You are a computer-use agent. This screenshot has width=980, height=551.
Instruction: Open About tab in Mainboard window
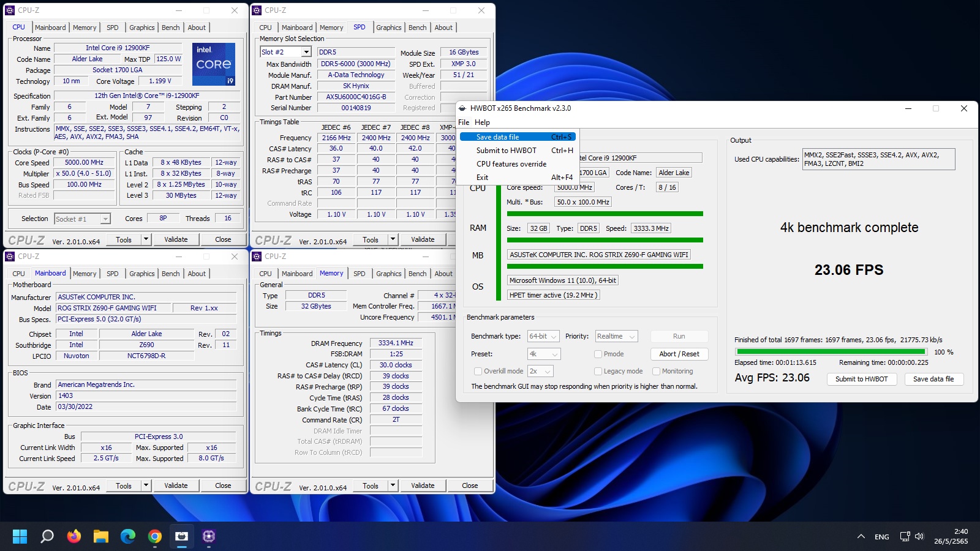click(197, 274)
